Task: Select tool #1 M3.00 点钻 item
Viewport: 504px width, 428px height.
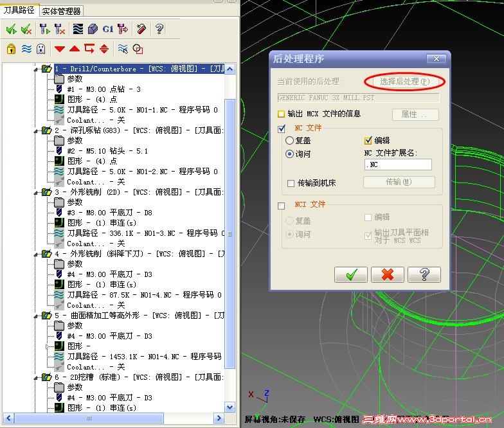Action: [104, 89]
